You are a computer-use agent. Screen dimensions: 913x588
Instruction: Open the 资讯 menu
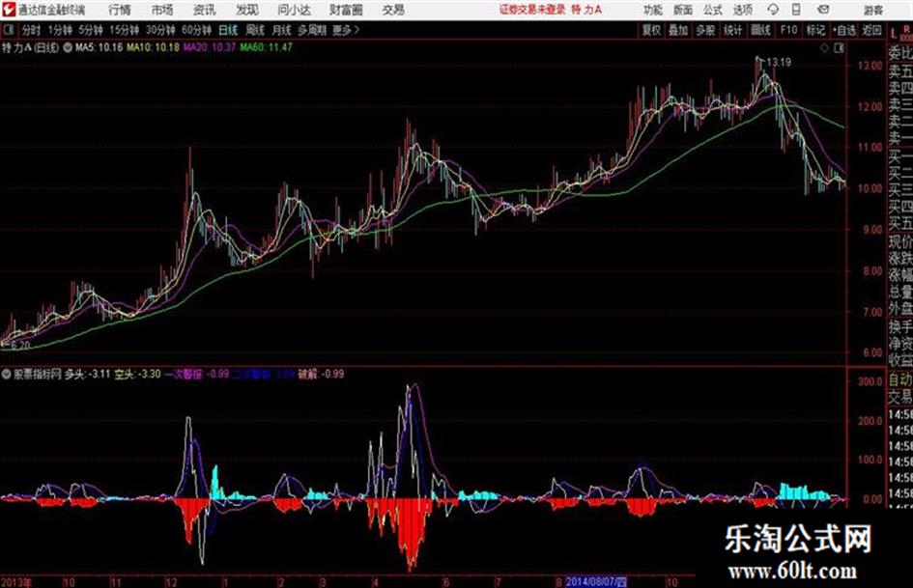coord(205,10)
